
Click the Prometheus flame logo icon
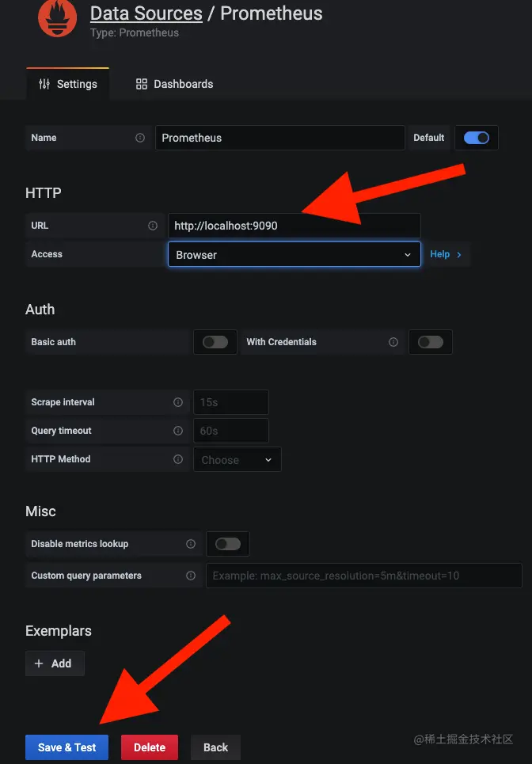58,17
